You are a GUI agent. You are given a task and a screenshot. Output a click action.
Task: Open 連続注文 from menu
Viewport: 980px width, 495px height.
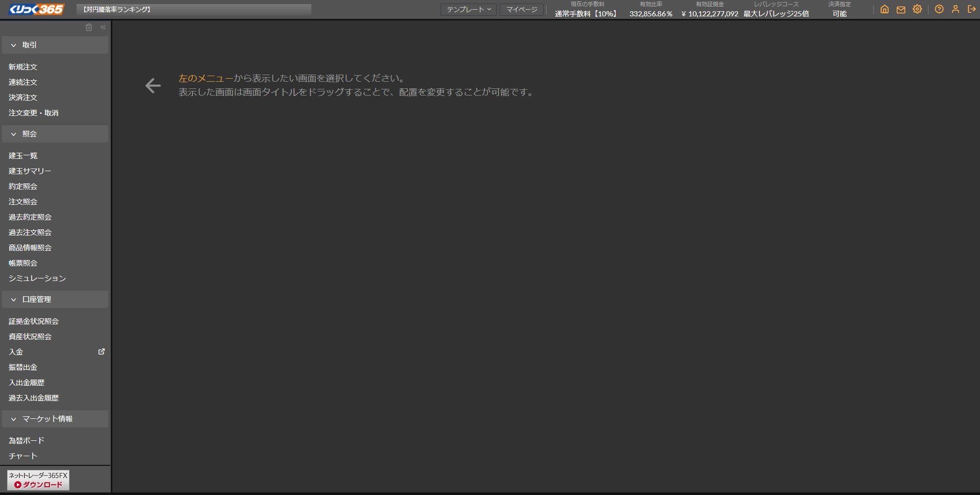tap(23, 82)
